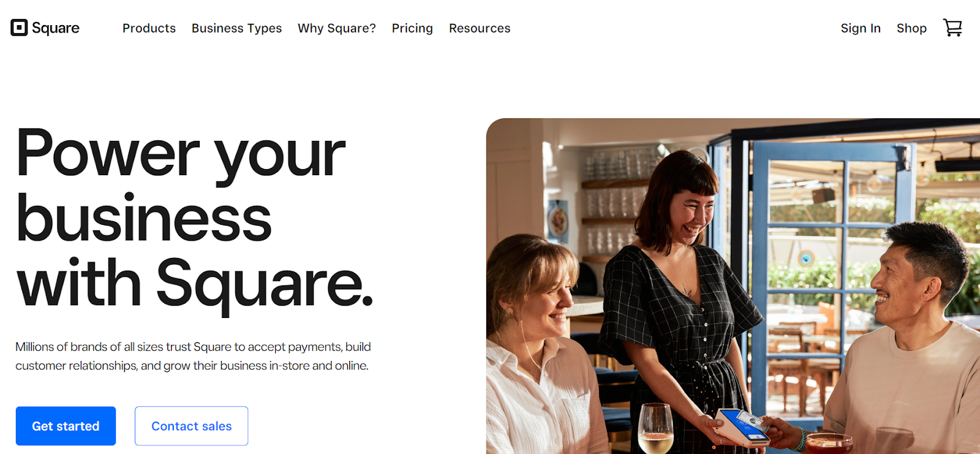Click the waitress in the checkered dress
The width and height of the screenshot is (980, 454).
pos(680,294)
